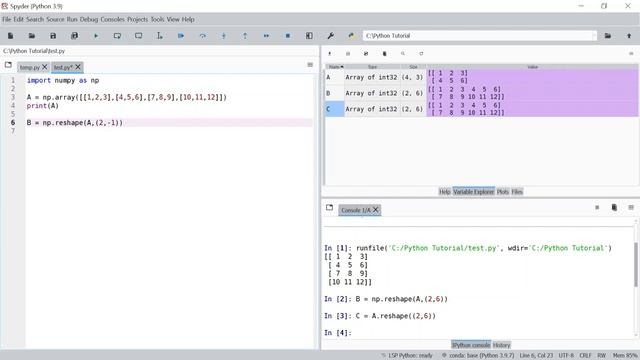Click the LSP Python: ready status
The image size is (640, 360).
(x=407, y=356)
